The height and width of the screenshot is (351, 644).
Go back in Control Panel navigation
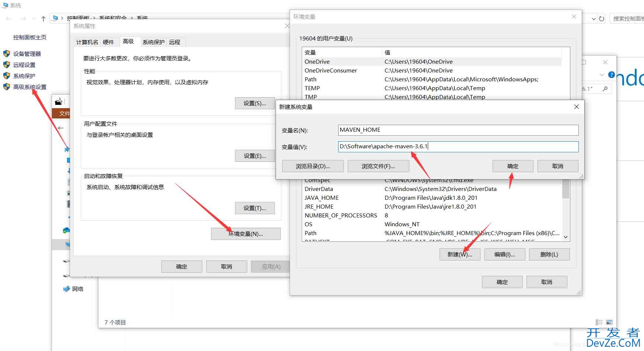point(9,18)
